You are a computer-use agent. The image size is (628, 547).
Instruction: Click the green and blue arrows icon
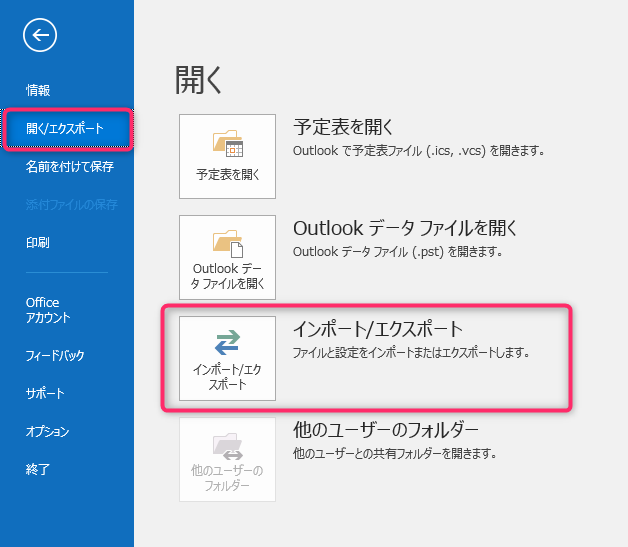click(x=227, y=342)
